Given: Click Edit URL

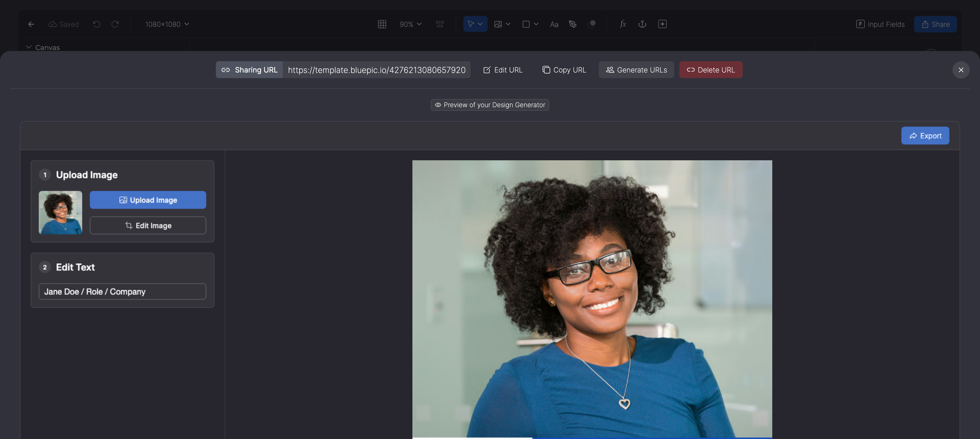Looking at the screenshot, I should [x=503, y=70].
